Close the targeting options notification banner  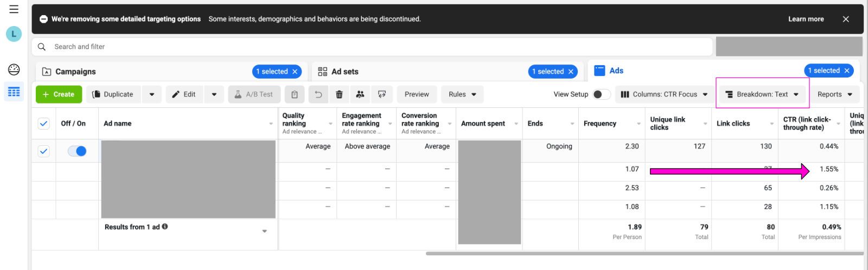846,19
